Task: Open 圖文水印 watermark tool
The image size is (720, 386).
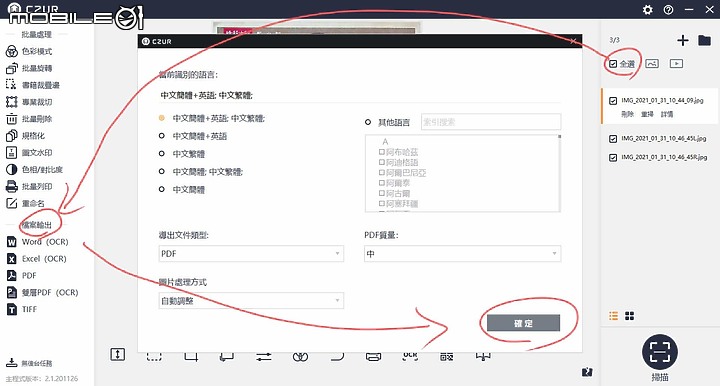Action: 28,152
